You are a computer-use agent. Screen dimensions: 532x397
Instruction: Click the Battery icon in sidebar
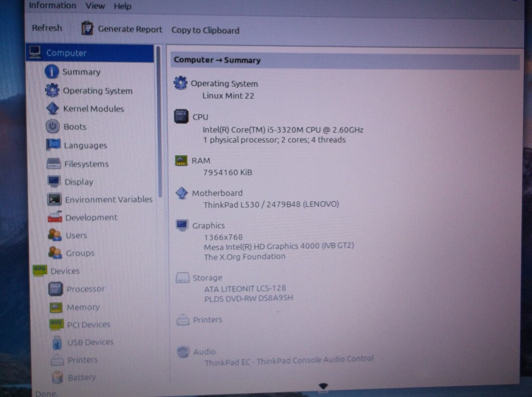[x=58, y=378]
